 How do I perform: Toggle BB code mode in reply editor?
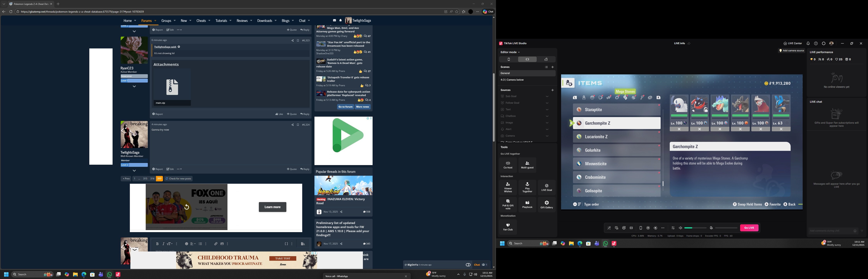coord(286,244)
